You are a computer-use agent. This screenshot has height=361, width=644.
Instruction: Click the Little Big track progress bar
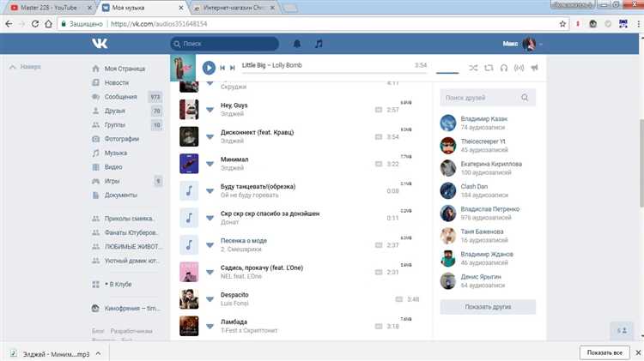[335, 74]
